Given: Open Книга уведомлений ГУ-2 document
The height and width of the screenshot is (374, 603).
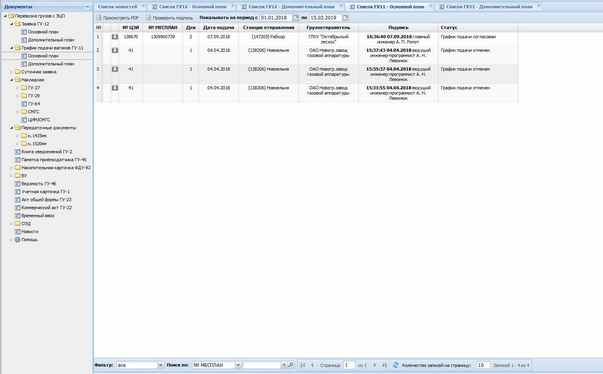Looking at the screenshot, I should click(x=47, y=152).
